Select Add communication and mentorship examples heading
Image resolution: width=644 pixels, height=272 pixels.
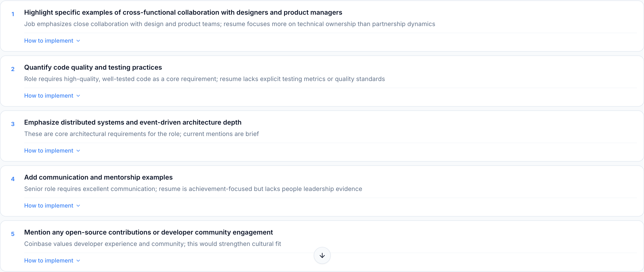pyautogui.click(x=98, y=177)
